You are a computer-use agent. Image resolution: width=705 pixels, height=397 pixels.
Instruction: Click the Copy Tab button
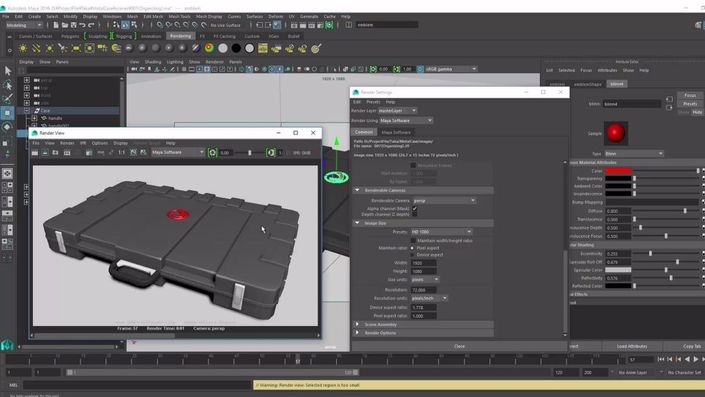(x=692, y=346)
